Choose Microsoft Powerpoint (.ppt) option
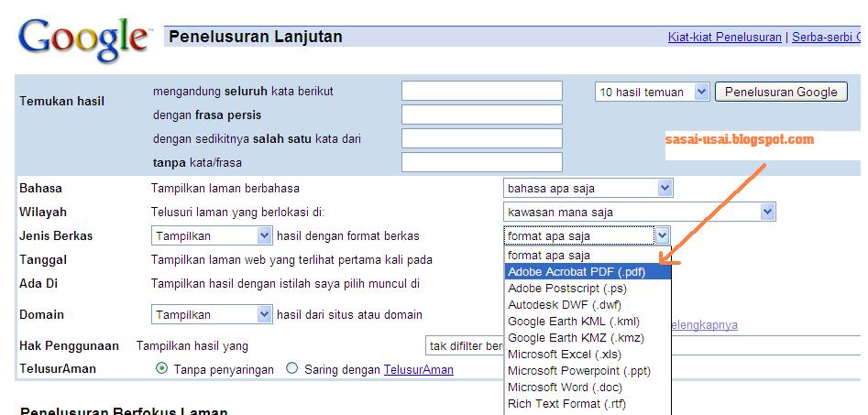This screenshot has height=415, width=868. 588,371
